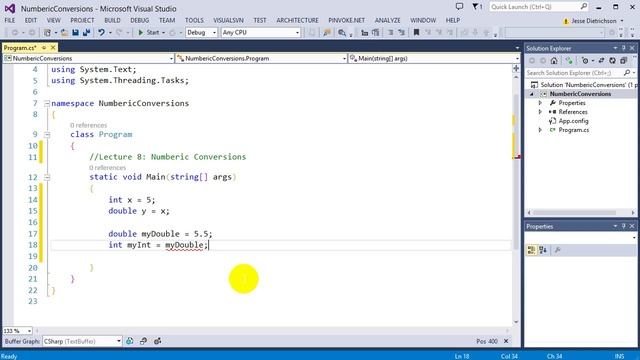Close the Buffer Graph bar

(x=506, y=341)
